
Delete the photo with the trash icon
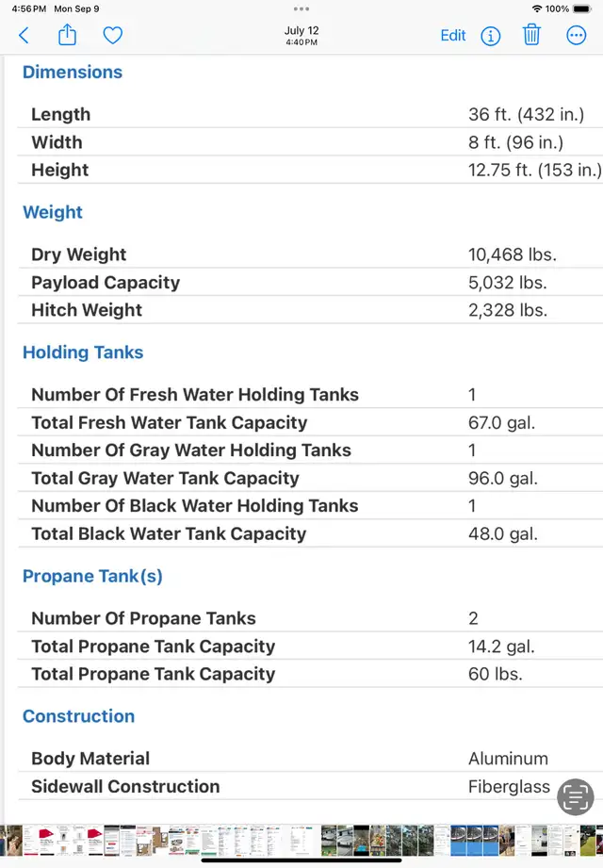point(531,35)
